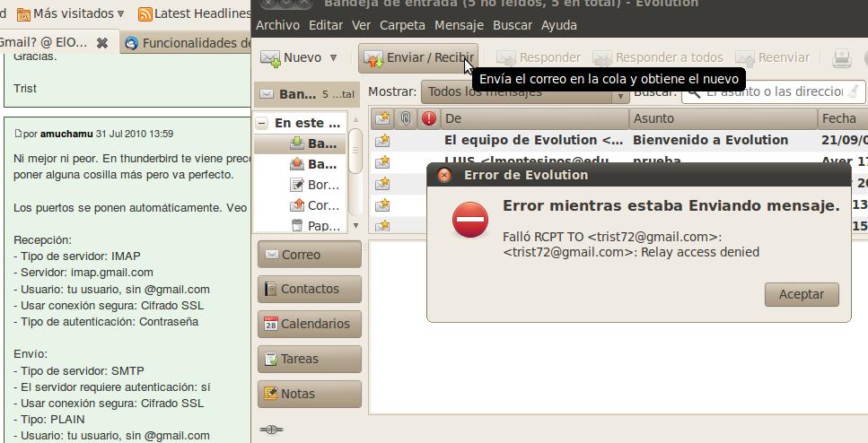868x443 pixels.
Task: Switch to the Contactos view
Action: tap(310, 290)
